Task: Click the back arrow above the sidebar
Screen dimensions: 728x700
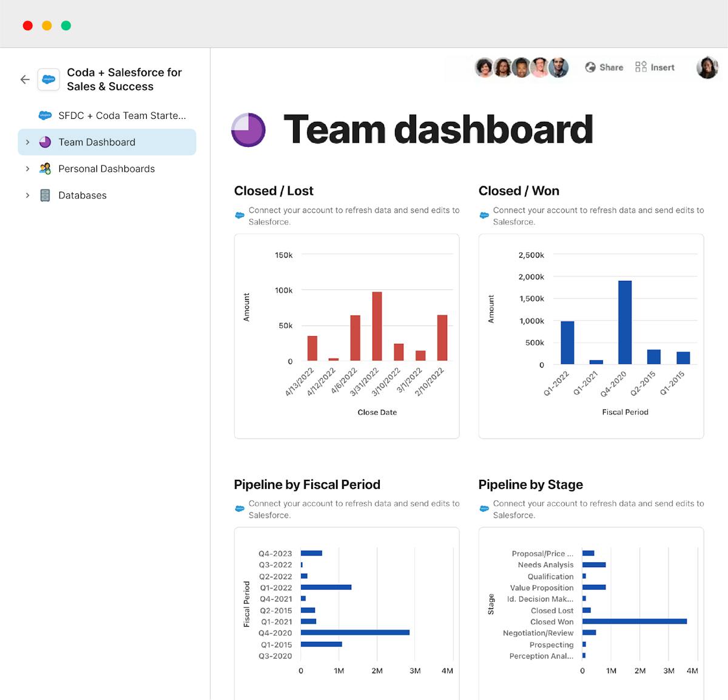Action: [24, 79]
